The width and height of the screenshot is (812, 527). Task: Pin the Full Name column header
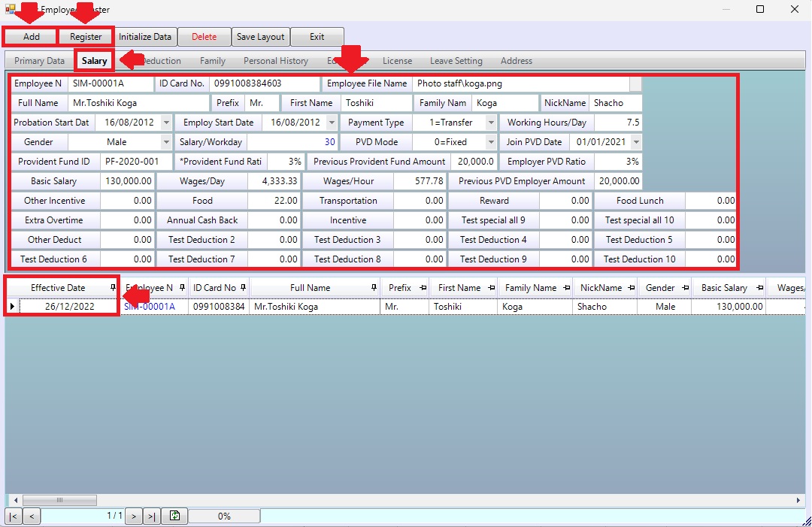[374, 288]
